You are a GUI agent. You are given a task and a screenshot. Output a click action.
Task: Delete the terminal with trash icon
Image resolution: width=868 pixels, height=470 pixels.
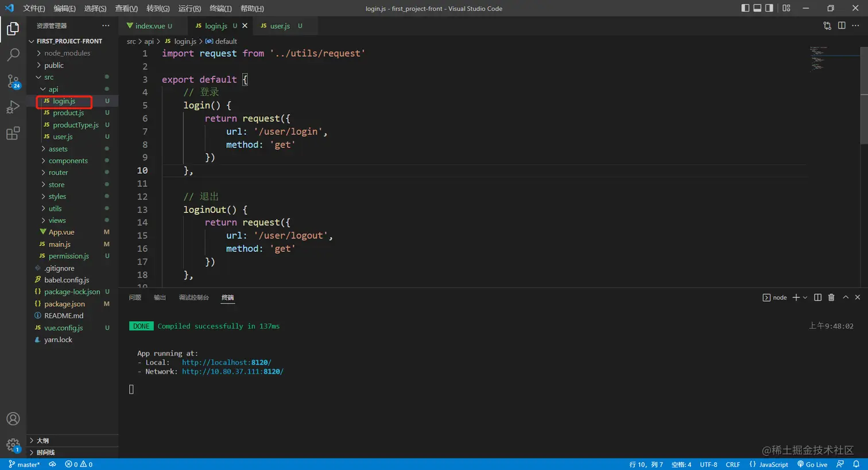(831, 297)
